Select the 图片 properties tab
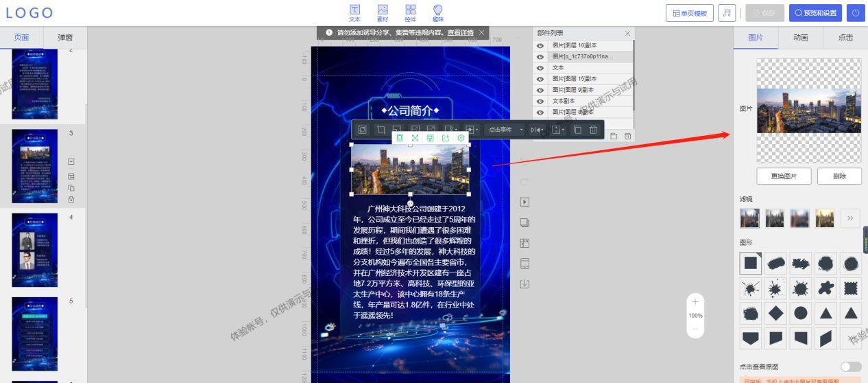The height and width of the screenshot is (383, 868). 756,38
